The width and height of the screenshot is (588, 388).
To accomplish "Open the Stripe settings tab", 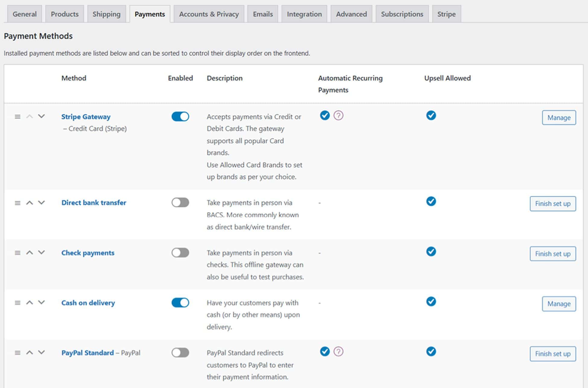I will (x=446, y=14).
